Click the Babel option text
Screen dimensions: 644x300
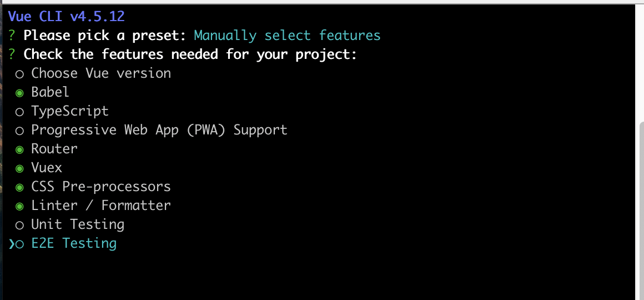click(x=50, y=92)
